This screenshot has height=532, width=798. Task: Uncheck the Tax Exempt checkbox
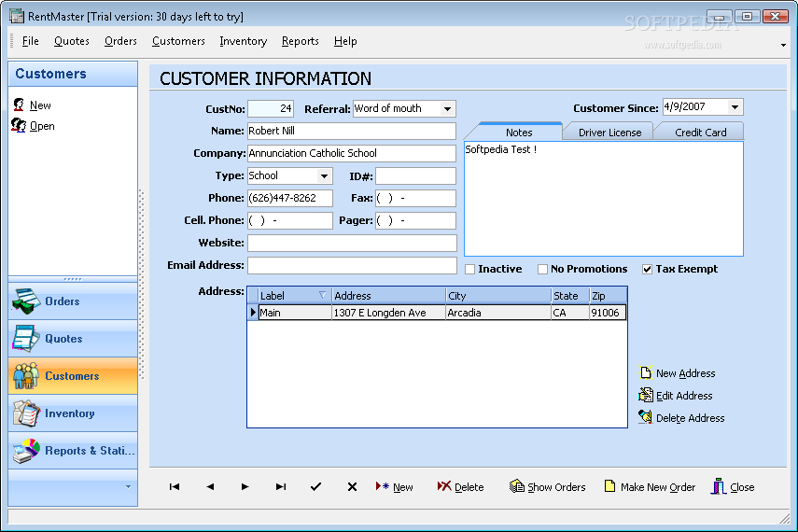click(x=647, y=269)
